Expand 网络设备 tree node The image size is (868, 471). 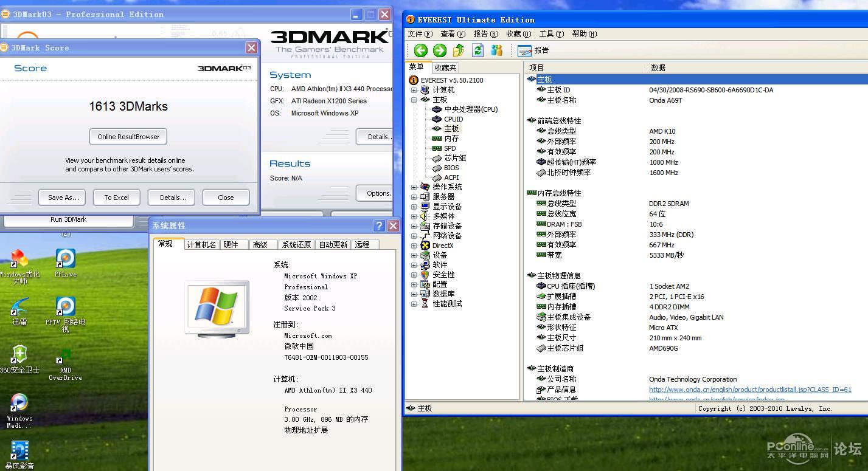tap(414, 236)
